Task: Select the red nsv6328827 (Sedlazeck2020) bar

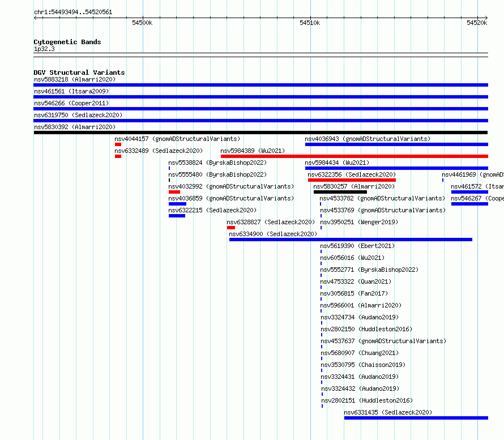Action: click(231, 228)
